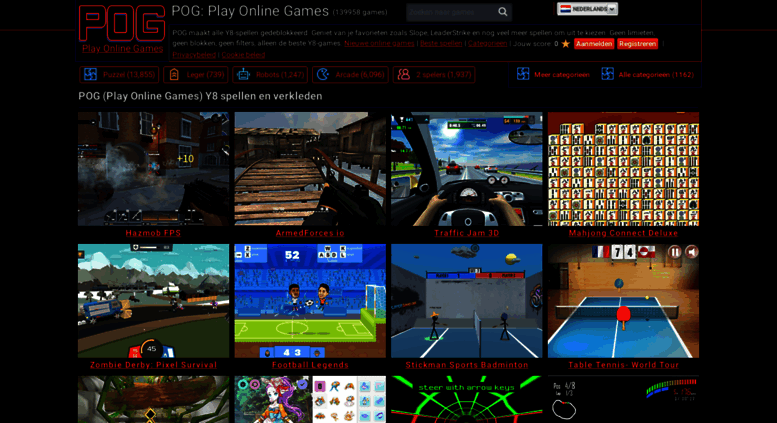Open Mahjong Connect Deluxe thumbnail
Screen dimensions: 777x423
point(623,169)
